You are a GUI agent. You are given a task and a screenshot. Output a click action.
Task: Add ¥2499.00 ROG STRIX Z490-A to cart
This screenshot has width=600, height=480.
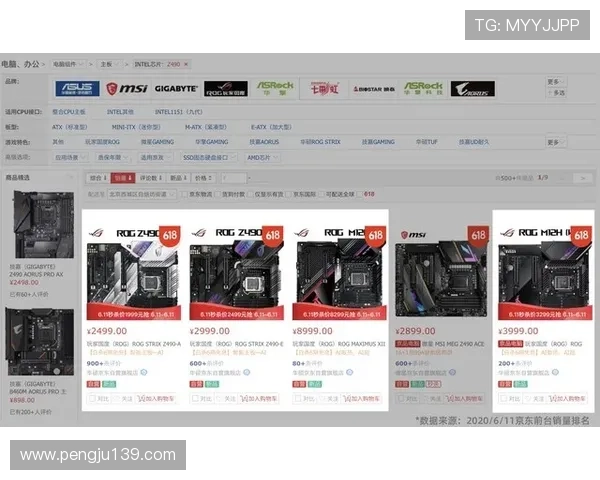156,399
